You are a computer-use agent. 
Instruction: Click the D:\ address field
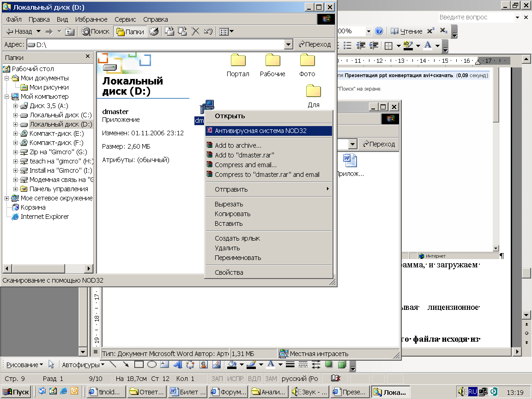[155, 44]
